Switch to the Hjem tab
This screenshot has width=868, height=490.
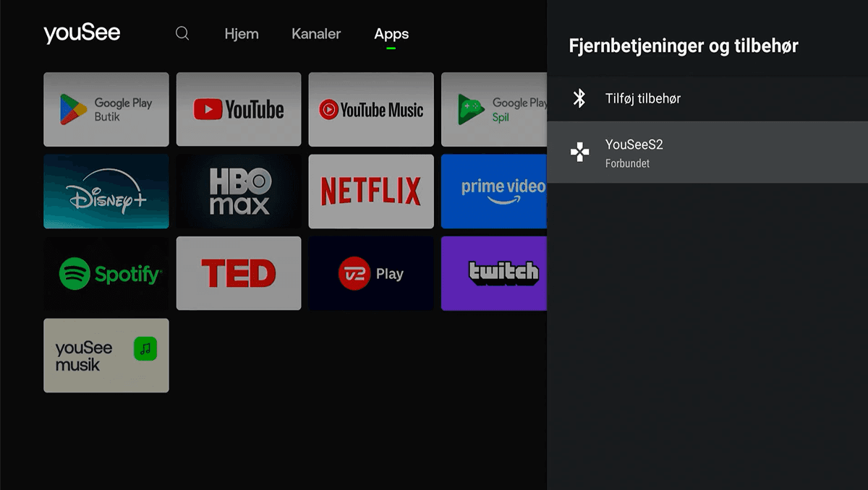point(242,33)
